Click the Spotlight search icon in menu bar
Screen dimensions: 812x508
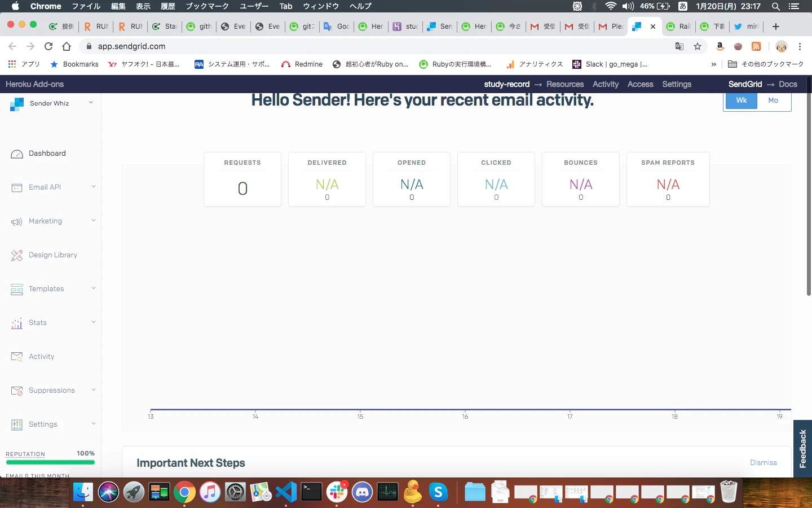(x=776, y=6)
